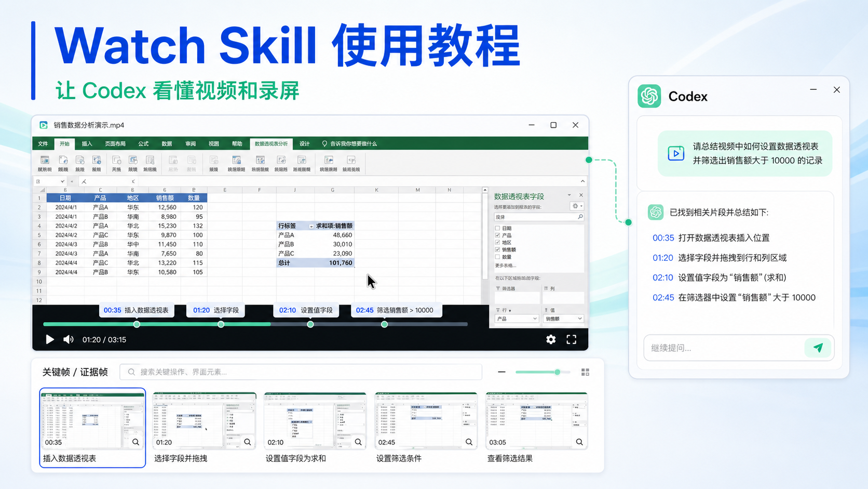Click the '02:45 筛选销售额 > 10000' chapter label
The image size is (868, 489).
pyautogui.click(x=397, y=310)
